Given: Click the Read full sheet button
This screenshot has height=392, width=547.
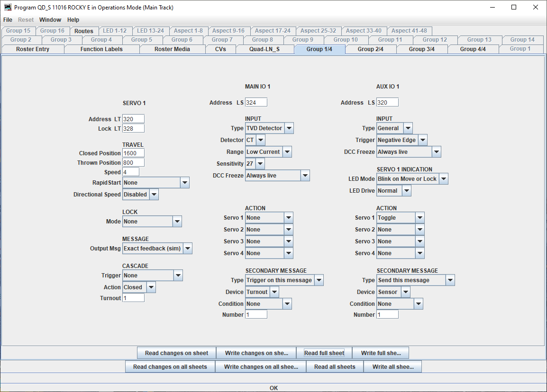Looking at the screenshot, I should point(324,353).
